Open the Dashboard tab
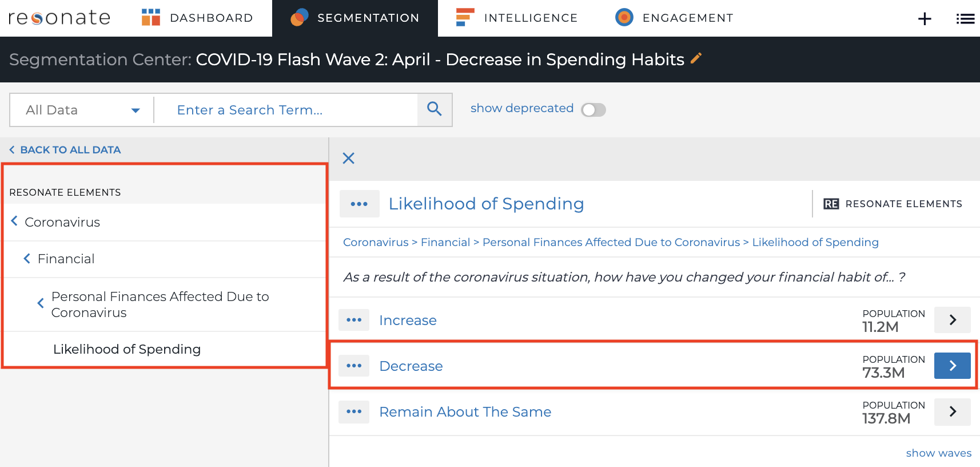The width and height of the screenshot is (980, 467). pyautogui.click(x=197, y=18)
